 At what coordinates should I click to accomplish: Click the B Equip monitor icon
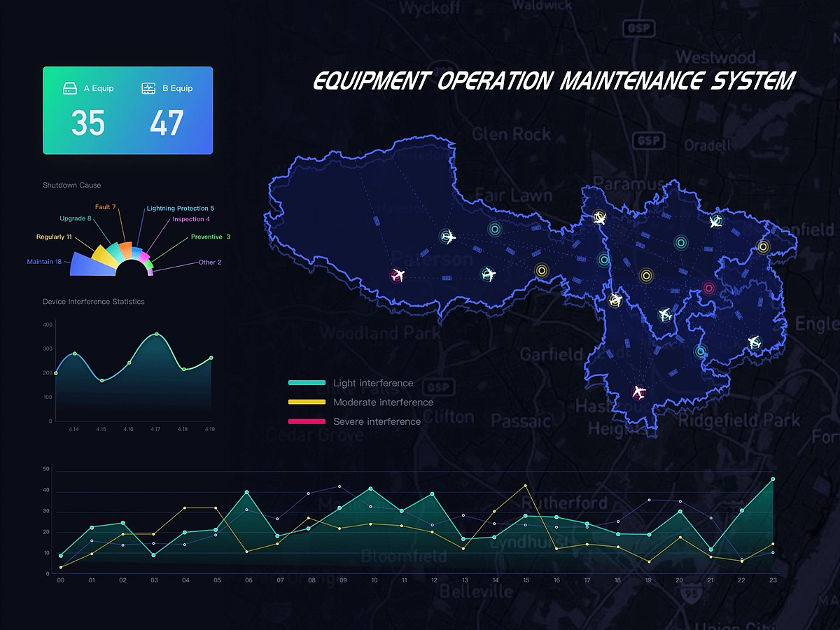pos(148,89)
